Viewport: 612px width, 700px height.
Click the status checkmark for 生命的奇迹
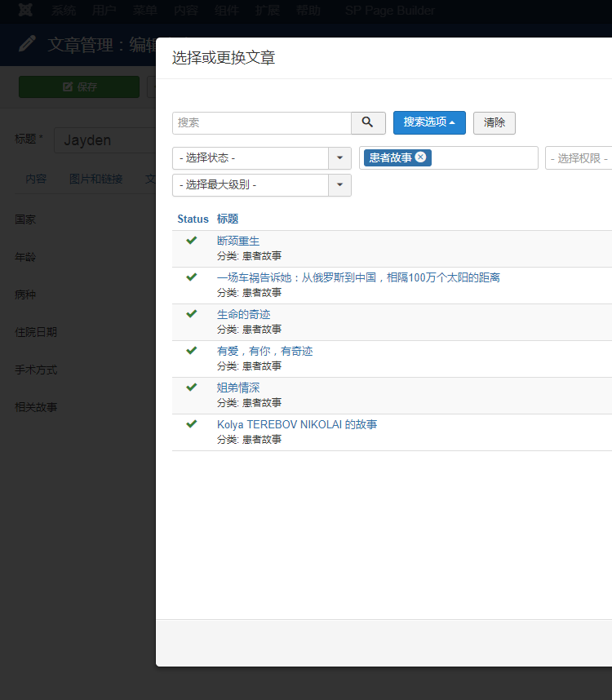pyautogui.click(x=192, y=314)
